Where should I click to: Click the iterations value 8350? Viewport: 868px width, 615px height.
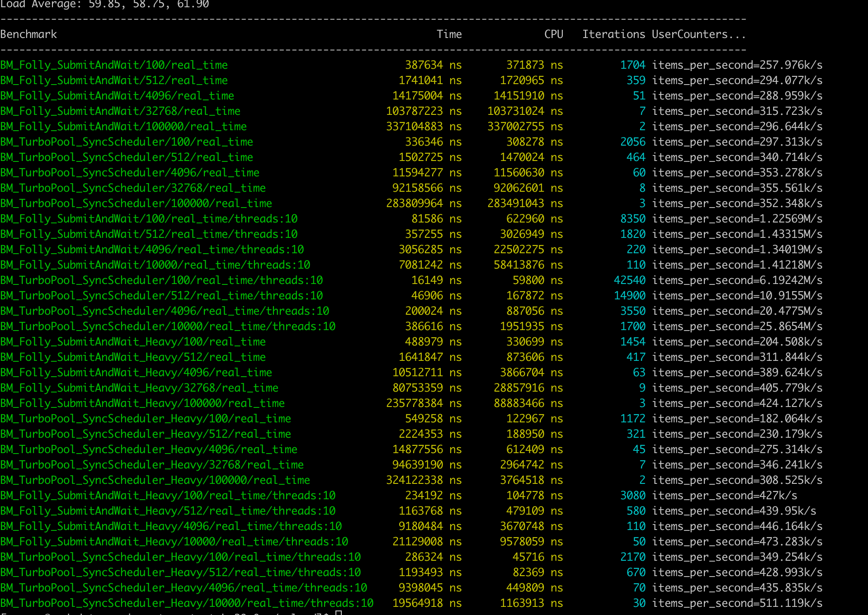pos(633,219)
